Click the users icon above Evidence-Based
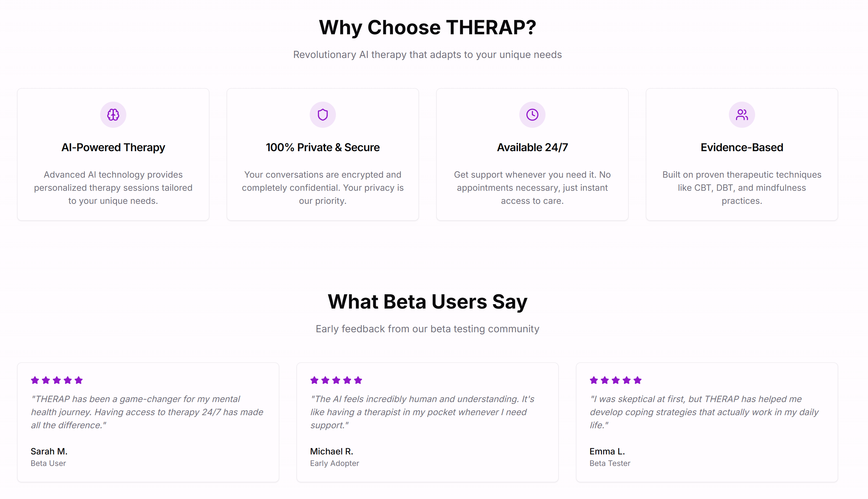868x499 pixels. (x=741, y=114)
